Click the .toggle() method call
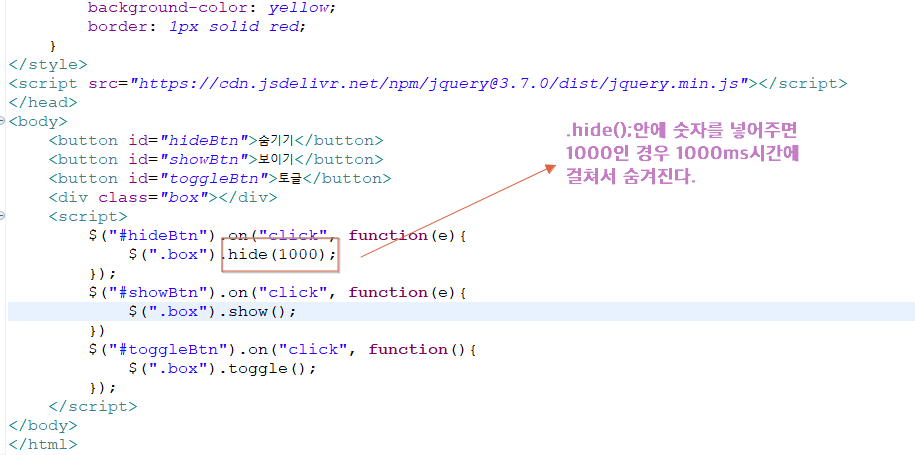Viewport: 915px width, 455px height. (x=270, y=369)
